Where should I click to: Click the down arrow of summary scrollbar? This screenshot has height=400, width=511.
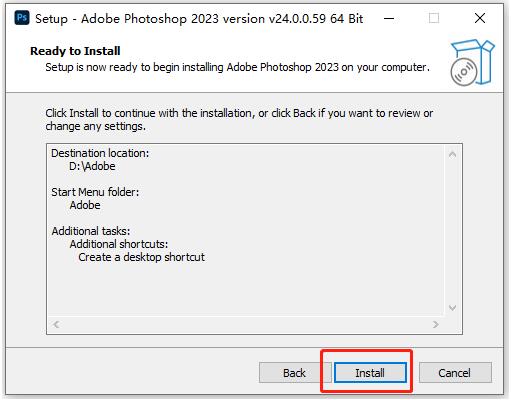click(452, 308)
